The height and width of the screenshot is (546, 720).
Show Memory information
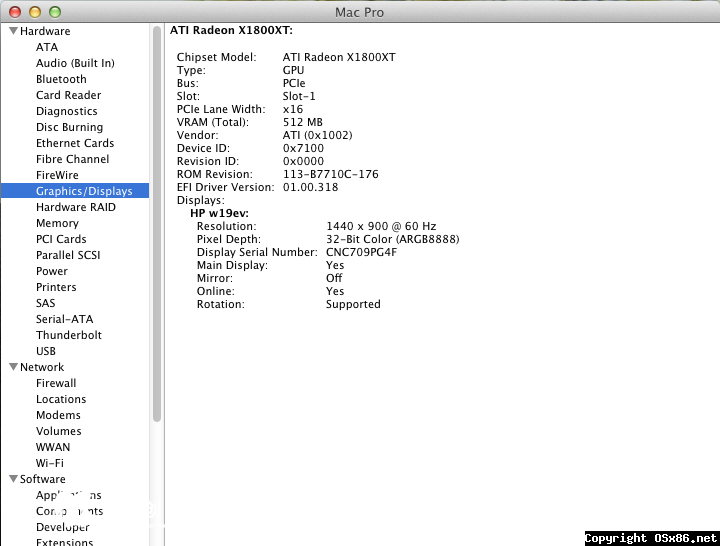coord(57,223)
